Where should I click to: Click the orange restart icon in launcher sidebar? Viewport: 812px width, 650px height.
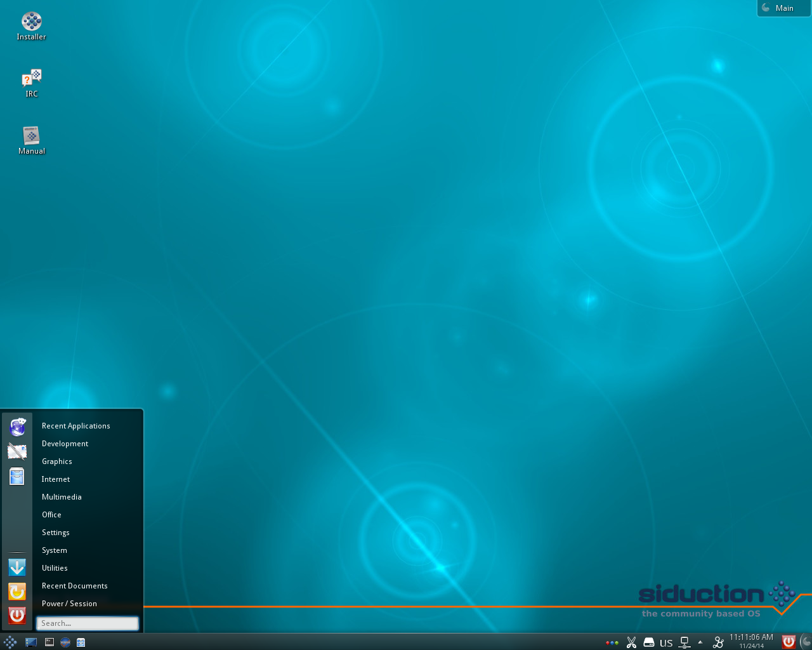tap(17, 592)
